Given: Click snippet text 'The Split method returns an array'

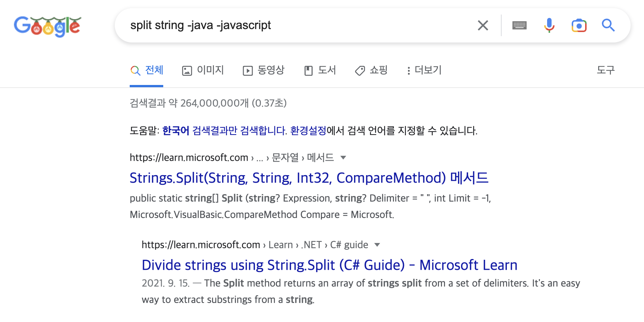Looking at the screenshot, I should point(284,283).
